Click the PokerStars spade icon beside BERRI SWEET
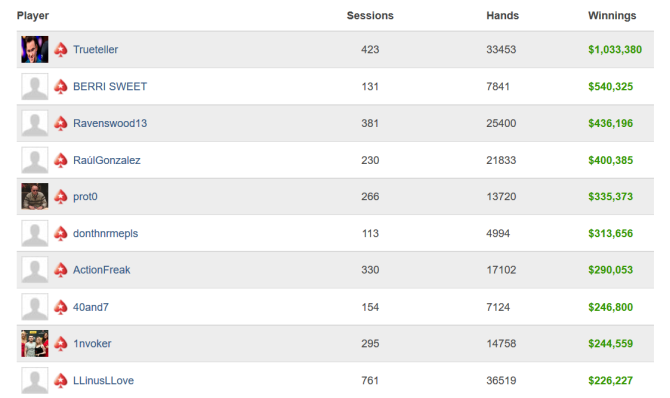Image resolution: width=670 pixels, height=398 pixels. coord(61,86)
